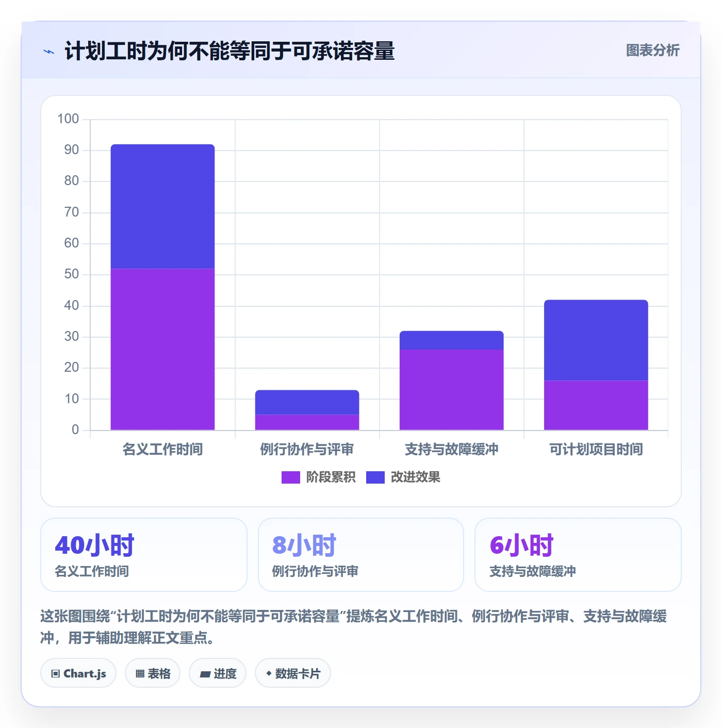The height and width of the screenshot is (728, 722).
Task: Click the square icon in Chart.js chip
Action: 56,673
